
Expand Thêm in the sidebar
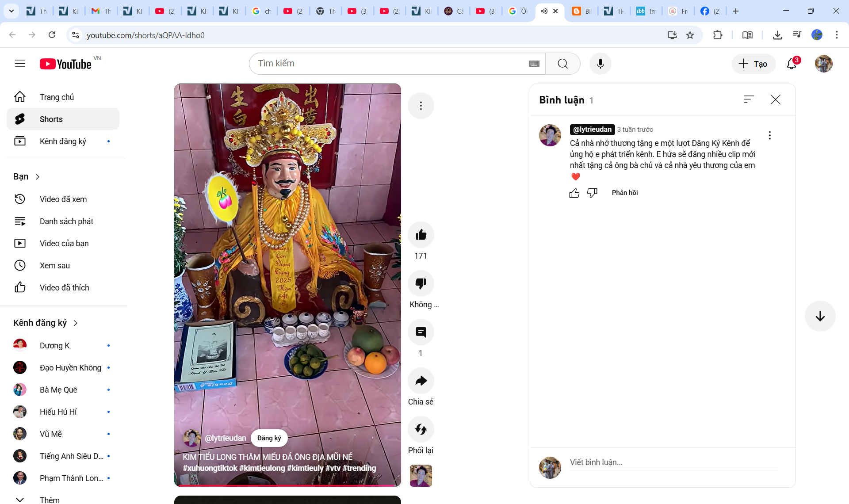[49, 500]
